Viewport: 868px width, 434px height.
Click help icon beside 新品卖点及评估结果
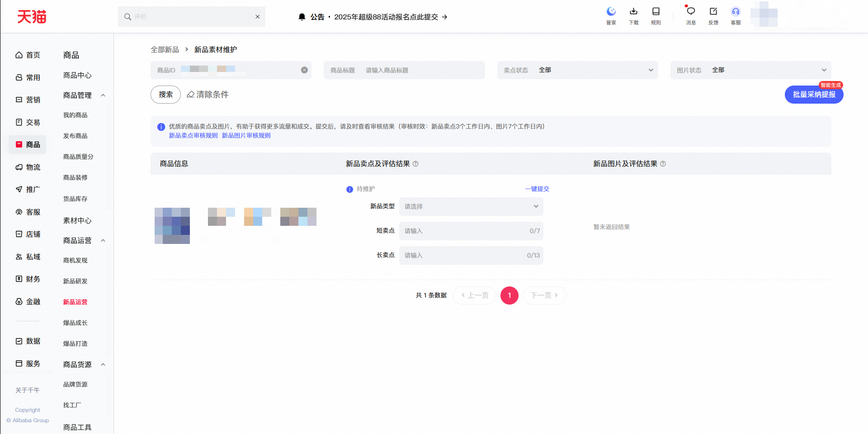(x=415, y=164)
